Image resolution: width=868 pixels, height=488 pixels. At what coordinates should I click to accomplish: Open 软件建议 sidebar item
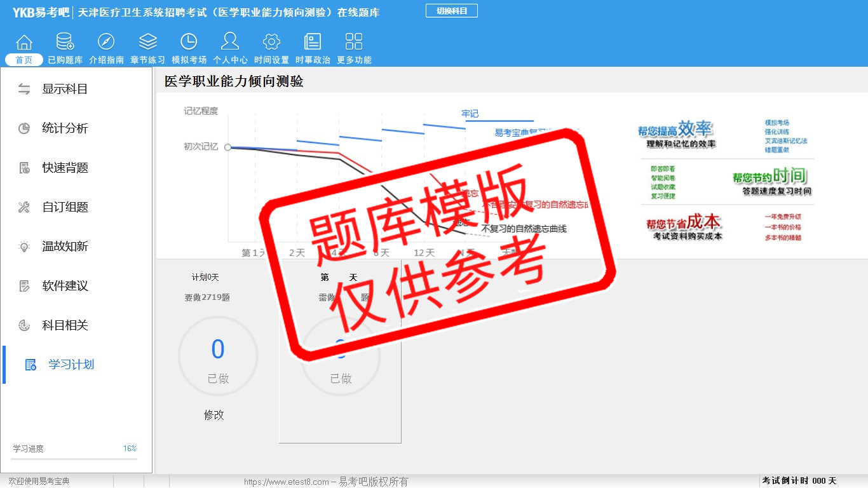[65, 286]
